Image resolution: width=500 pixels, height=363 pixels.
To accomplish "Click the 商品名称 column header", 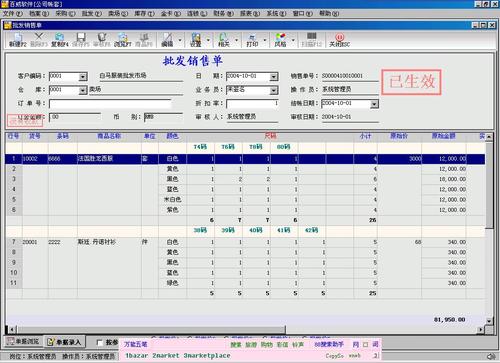I will 109,136.
